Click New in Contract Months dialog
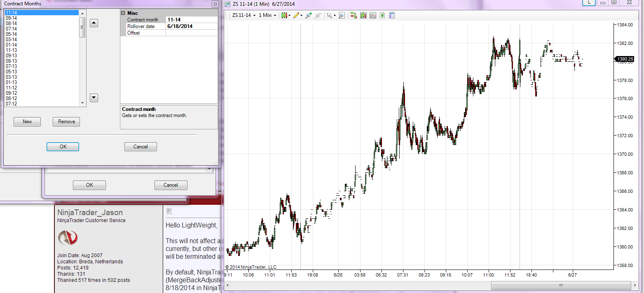Viewport: 644px width, 293px height. 27,122
